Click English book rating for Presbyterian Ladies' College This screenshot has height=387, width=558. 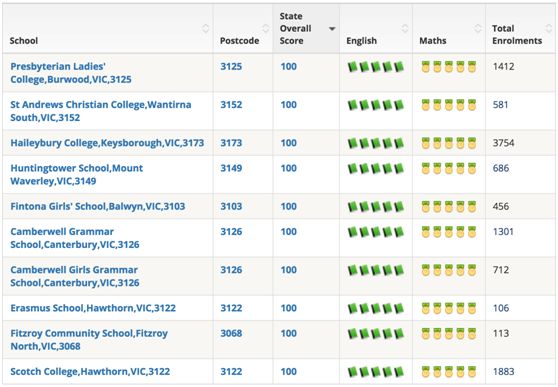pyautogui.click(x=375, y=67)
